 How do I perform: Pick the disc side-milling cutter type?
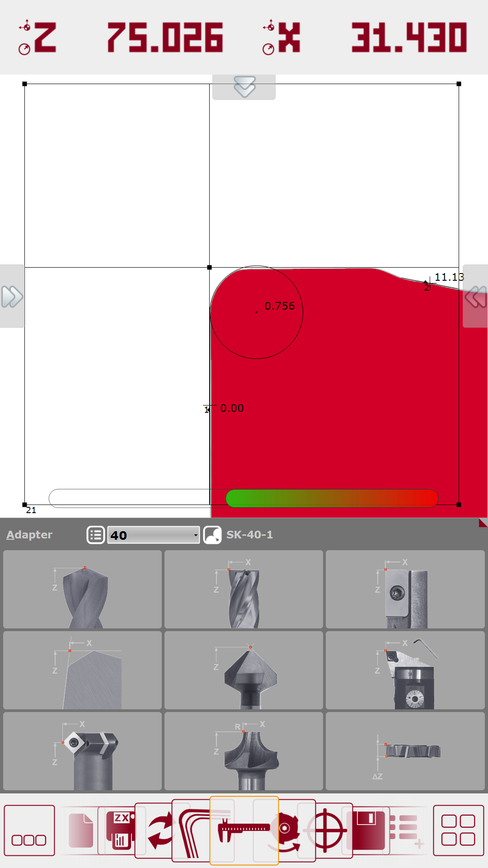[405, 751]
